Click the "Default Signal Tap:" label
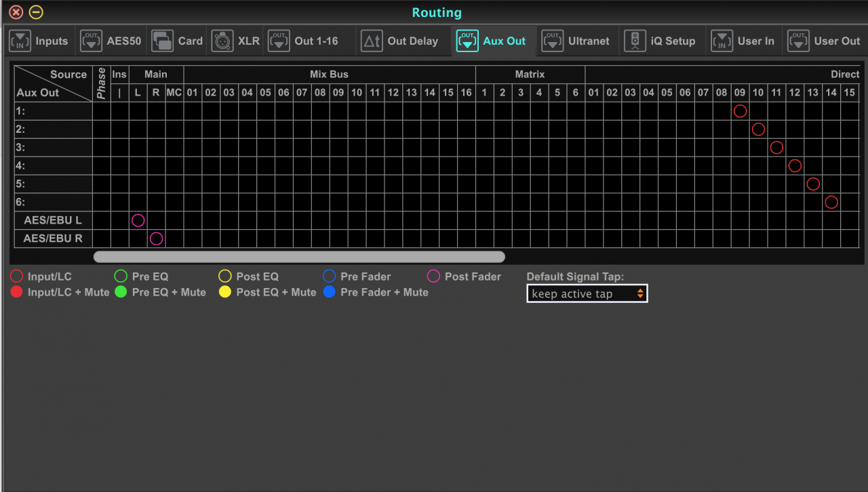Image resolution: width=868 pixels, height=492 pixels. point(575,276)
